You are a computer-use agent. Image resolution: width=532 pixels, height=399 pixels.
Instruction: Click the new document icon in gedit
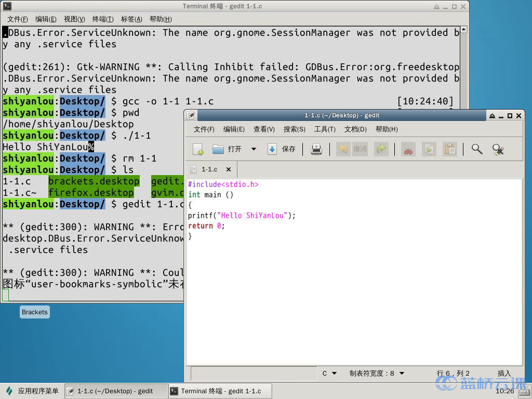tap(198, 150)
